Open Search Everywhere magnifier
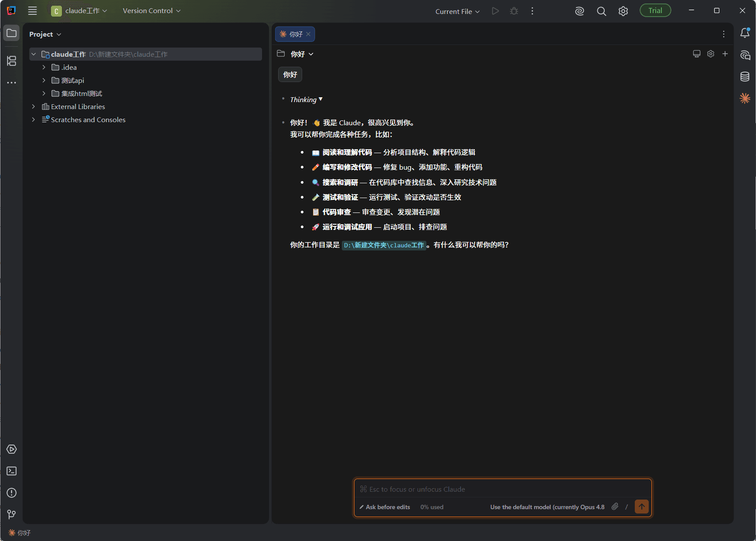The image size is (756, 541). click(x=601, y=11)
